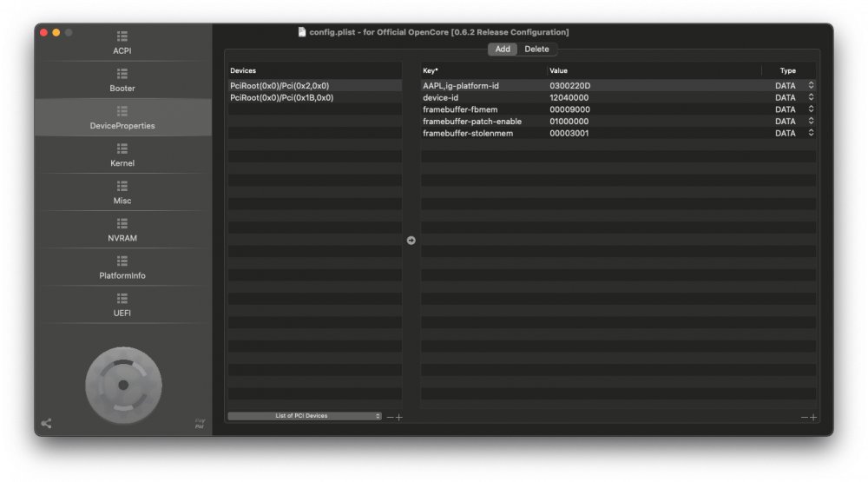Select the framebuffer-patch-enable key

(x=472, y=122)
